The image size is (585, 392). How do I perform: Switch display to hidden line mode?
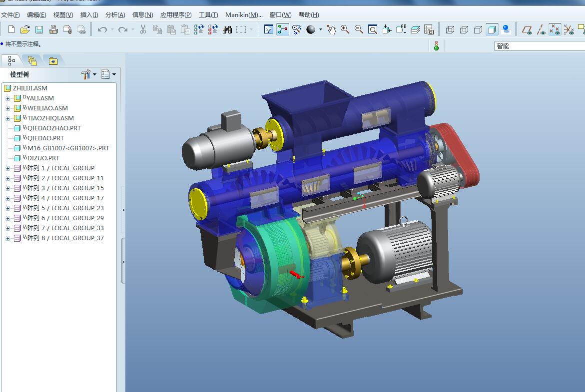464,29
